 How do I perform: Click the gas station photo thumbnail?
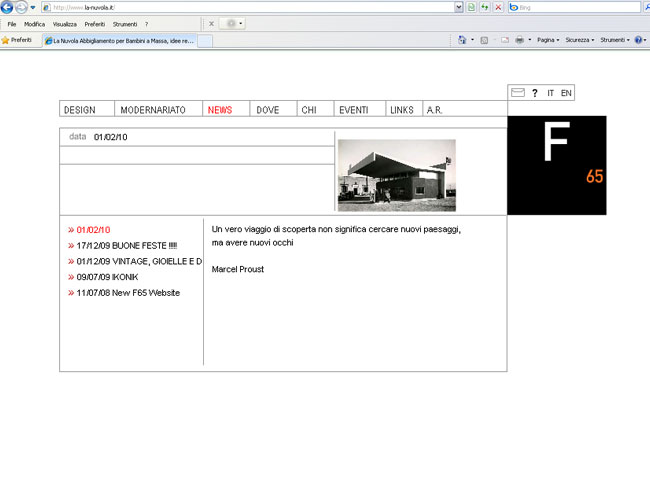[397, 175]
